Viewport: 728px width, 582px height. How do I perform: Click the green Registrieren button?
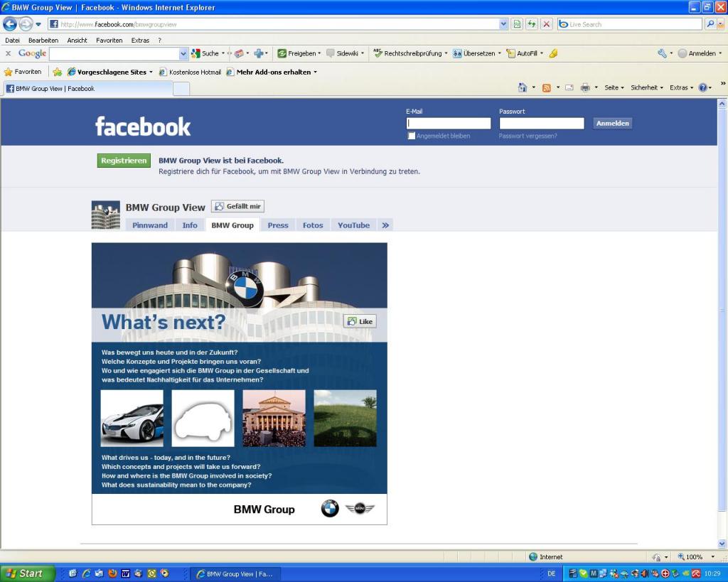(x=124, y=161)
